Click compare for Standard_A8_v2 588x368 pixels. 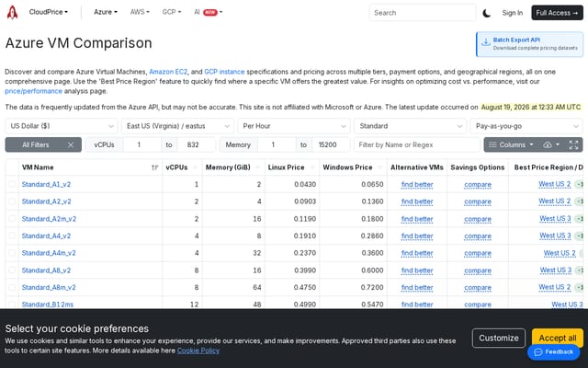coord(478,270)
